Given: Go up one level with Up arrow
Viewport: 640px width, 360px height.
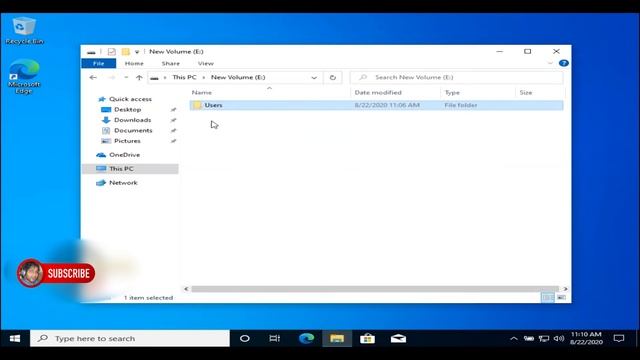Looking at the screenshot, I should coord(139,77).
